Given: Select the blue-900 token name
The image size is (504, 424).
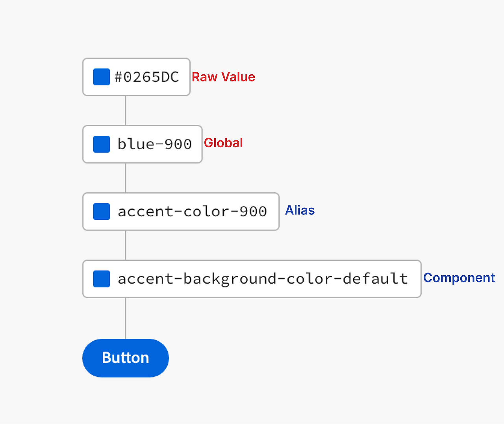Looking at the screenshot, I should 154,144.
